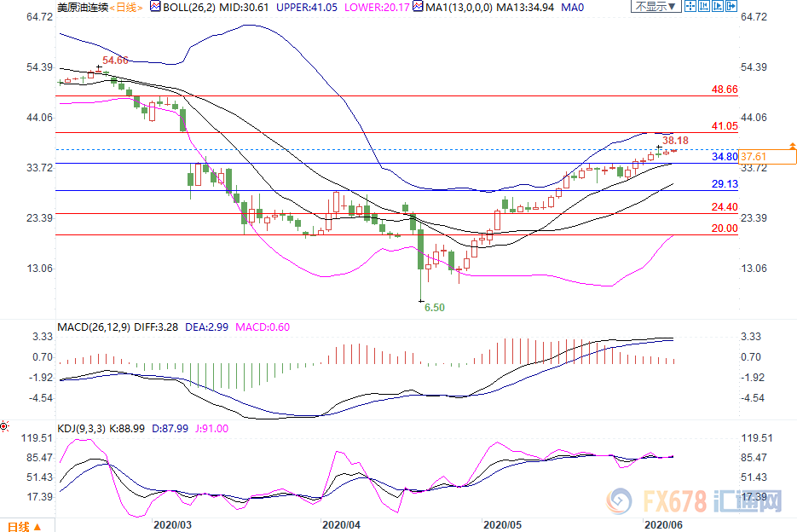
Task: Click the first small icon after 不显示
Action: (691, 7)
